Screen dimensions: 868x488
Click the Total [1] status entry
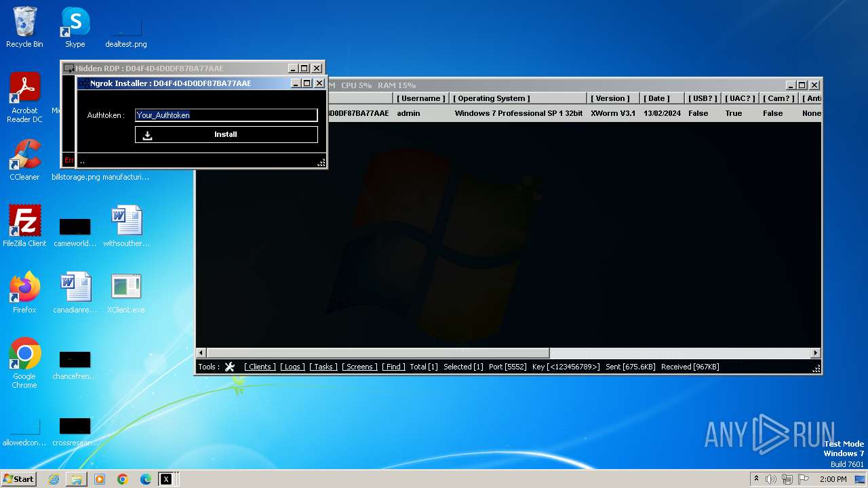[x=424, y=367]
